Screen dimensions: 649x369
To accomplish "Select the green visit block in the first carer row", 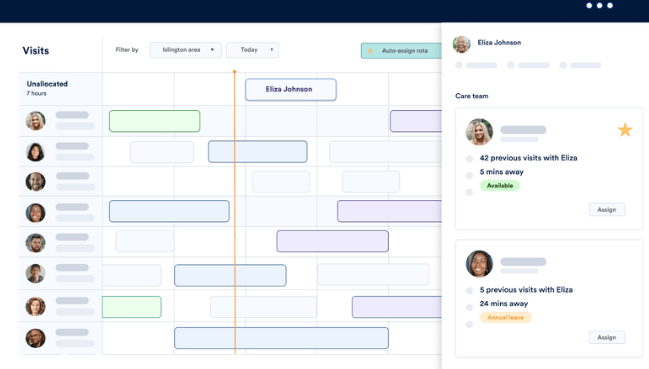I will click(x=155, y=121).
